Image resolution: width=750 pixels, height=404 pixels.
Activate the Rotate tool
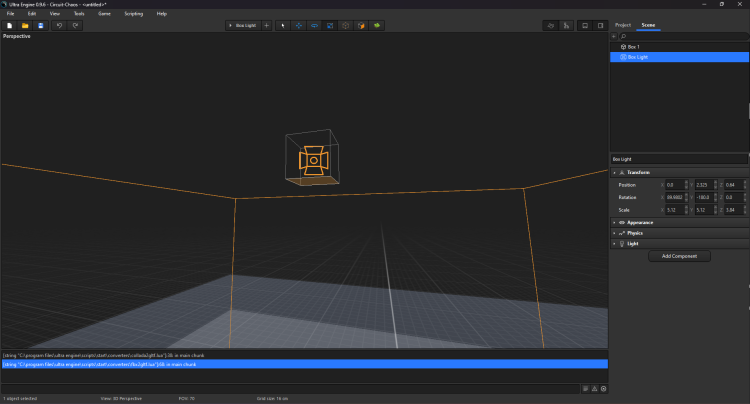tap(314, 25)
